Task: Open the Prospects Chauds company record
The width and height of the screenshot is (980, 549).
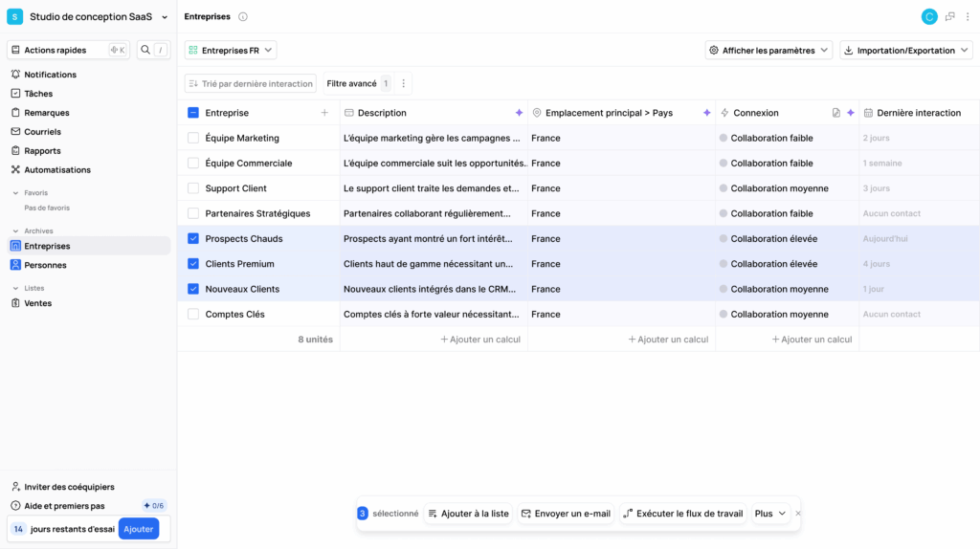Action: coord(244,238)
